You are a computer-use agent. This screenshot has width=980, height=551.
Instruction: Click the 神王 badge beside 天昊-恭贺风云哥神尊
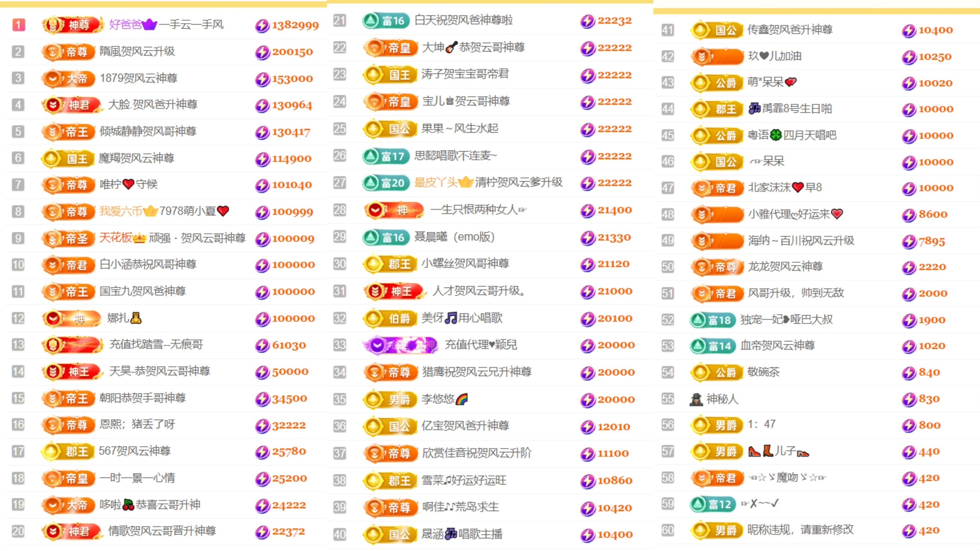[x=72, y=371]
